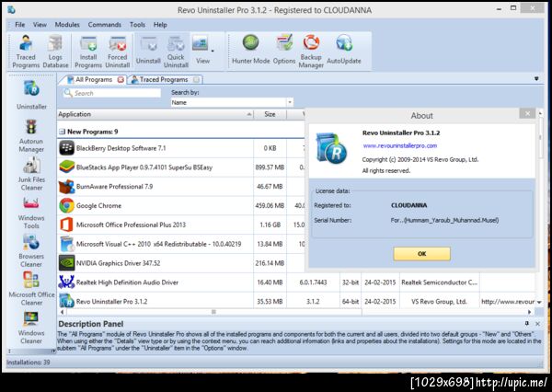Open the tab list dropdown arrow
This screenshot has height=392, width=552.
(x=536, y=78)
